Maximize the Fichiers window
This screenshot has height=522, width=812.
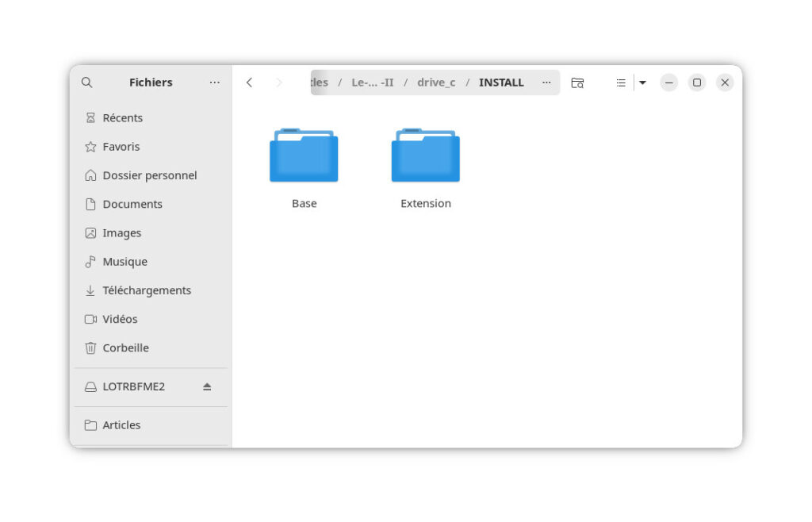[696, 83]
